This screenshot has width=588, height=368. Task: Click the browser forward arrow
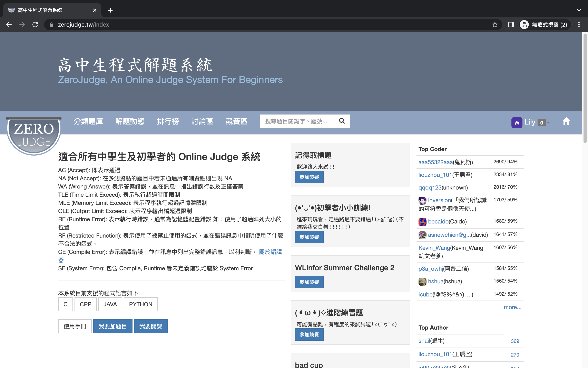tap(22, 25)
